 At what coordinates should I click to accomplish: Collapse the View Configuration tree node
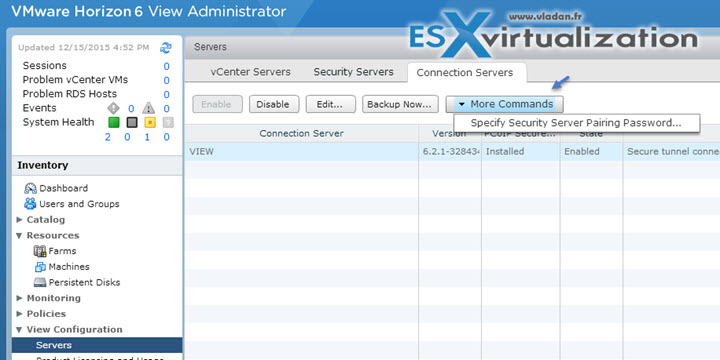19,330
